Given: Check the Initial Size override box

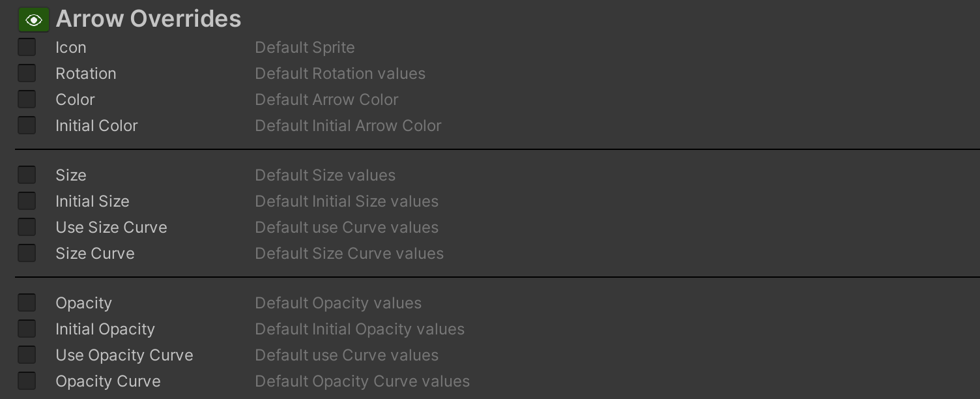Looking at the screenshot, I should [27, 201].
